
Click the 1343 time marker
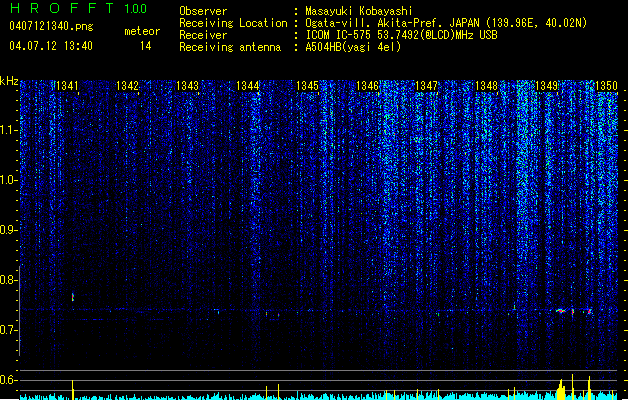(187, 86)
